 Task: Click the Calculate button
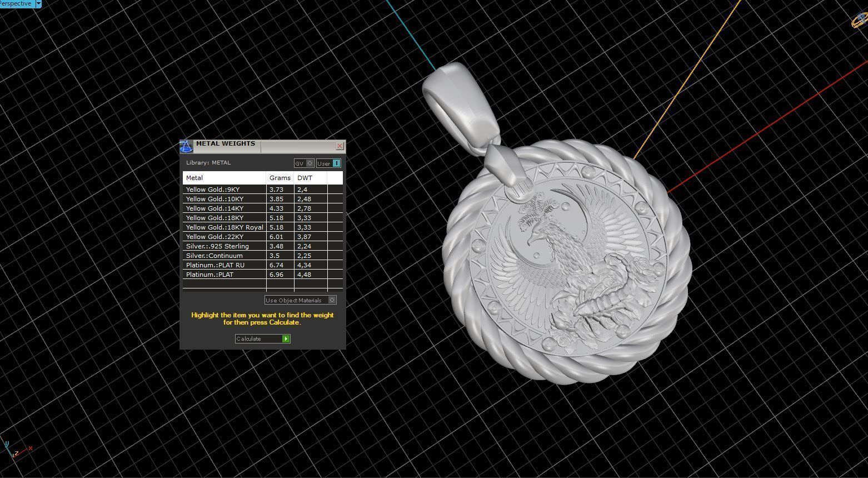click(262, 338)
